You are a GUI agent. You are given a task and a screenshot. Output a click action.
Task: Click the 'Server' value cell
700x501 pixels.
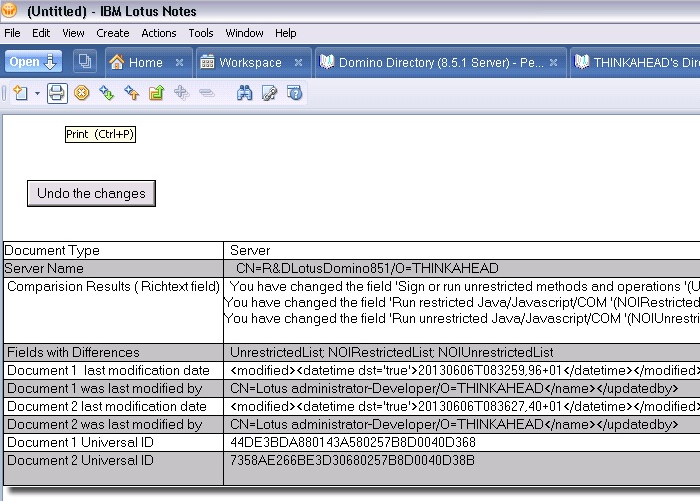462,250
